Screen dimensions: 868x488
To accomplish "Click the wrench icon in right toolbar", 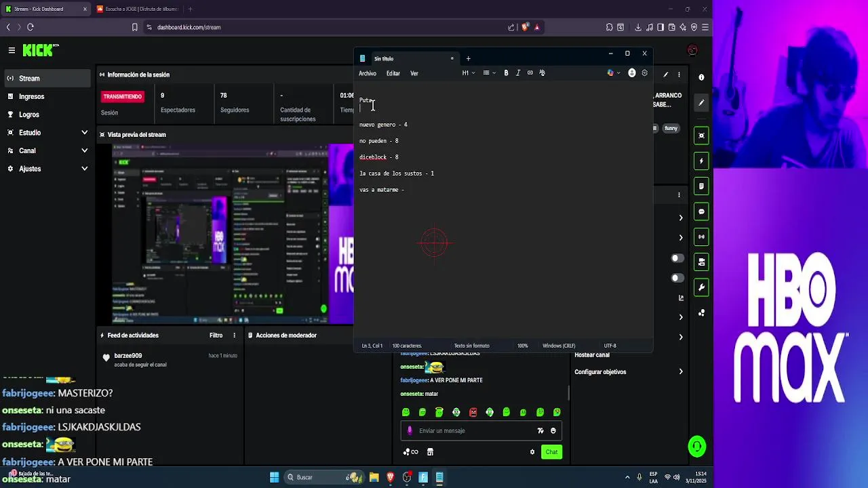I will point(702,287).
